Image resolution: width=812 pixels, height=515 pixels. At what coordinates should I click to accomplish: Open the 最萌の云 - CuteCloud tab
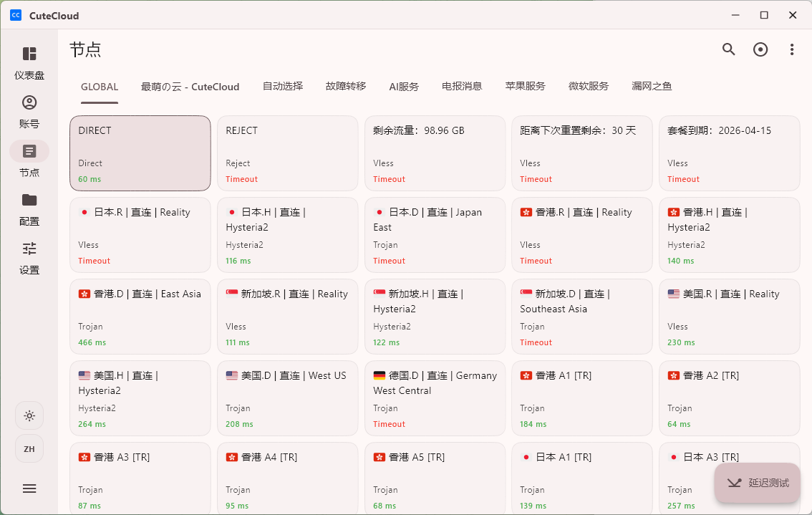coord(190,86)
